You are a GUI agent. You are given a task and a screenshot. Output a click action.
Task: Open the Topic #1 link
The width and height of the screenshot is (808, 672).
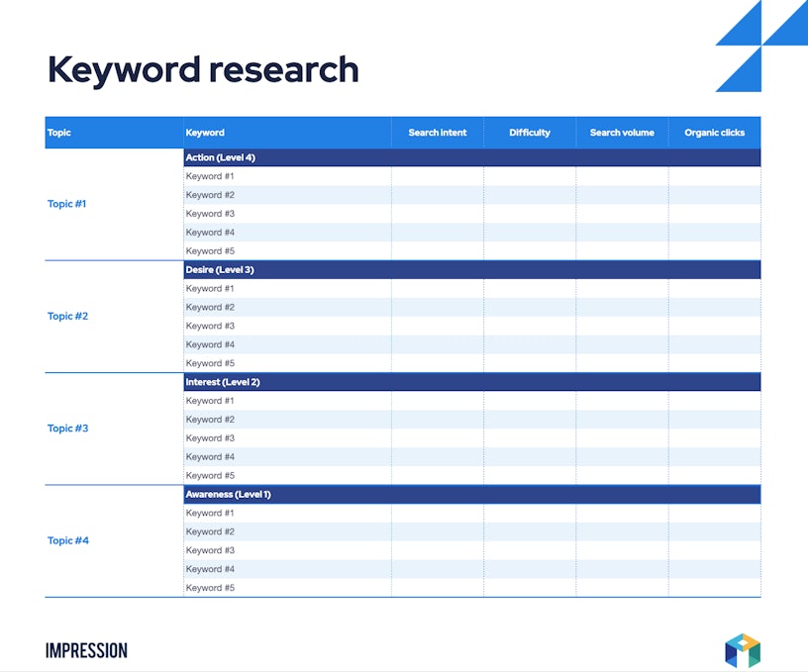point(67,204)
